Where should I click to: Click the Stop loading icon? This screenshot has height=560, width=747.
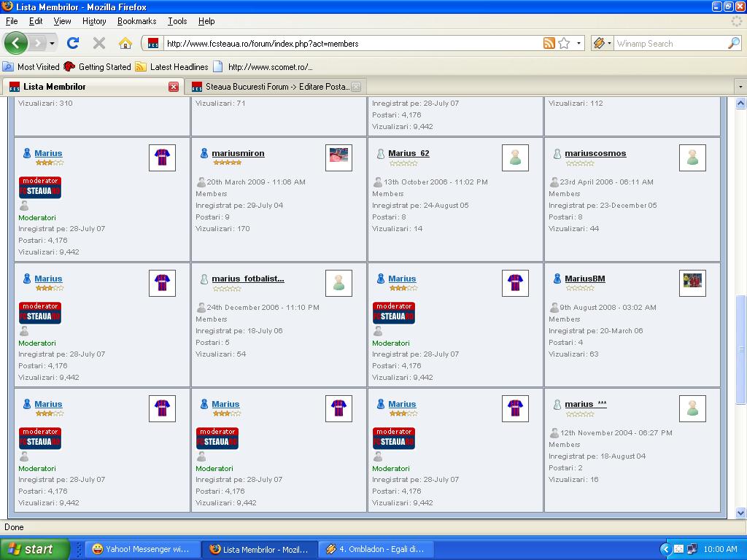coord(99,43)
